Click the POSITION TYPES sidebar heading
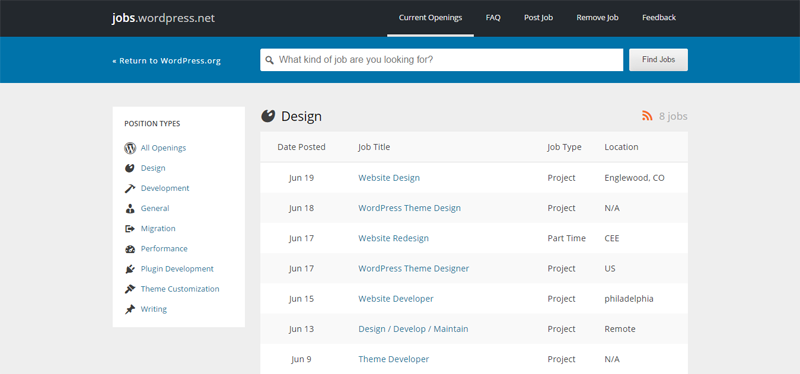Image resolution: width=800 pixels, height=374 pixels. tap(152, 123)
